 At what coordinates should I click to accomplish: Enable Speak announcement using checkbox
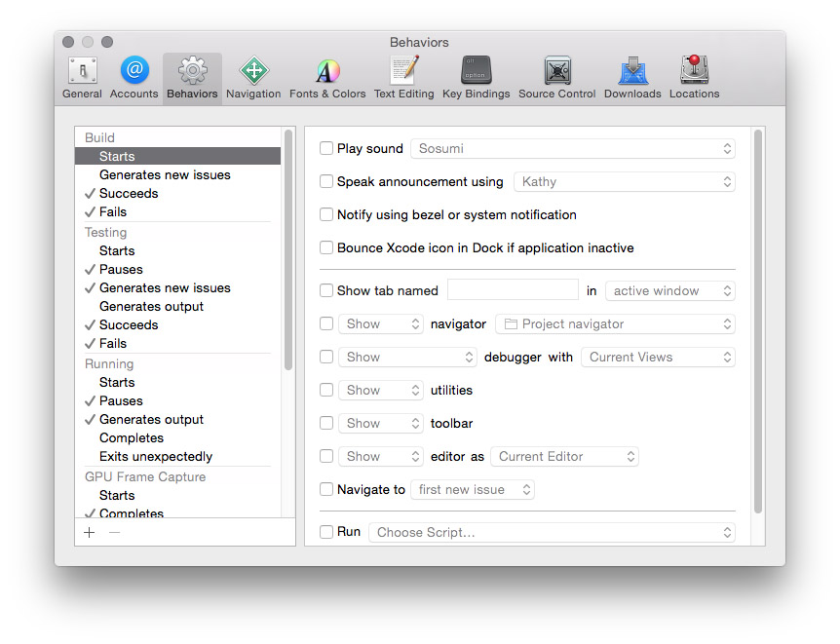point(326,181)
